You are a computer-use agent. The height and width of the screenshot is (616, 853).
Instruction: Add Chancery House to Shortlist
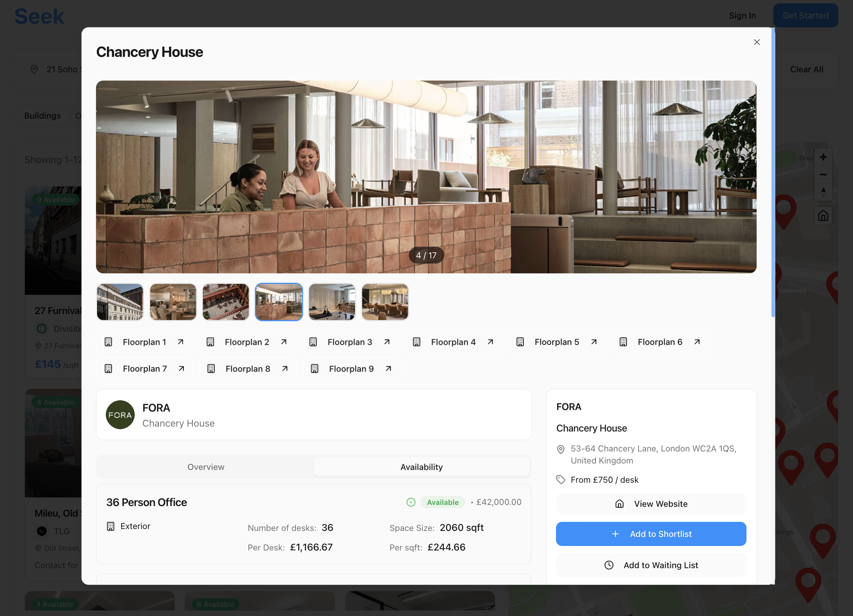click(651, 534)
